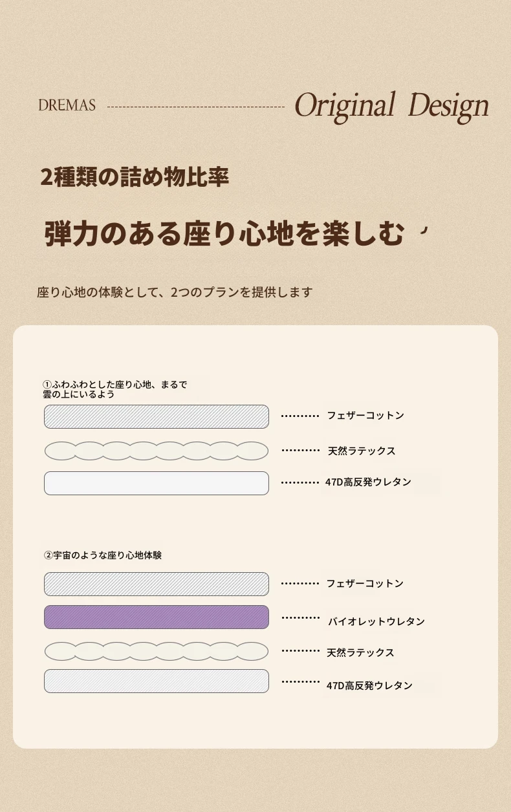Image resolution: width=511 pixels, height=812 pixels.
Task: Select the heading 2種類の詰め物比率
Action: (135, 176)
